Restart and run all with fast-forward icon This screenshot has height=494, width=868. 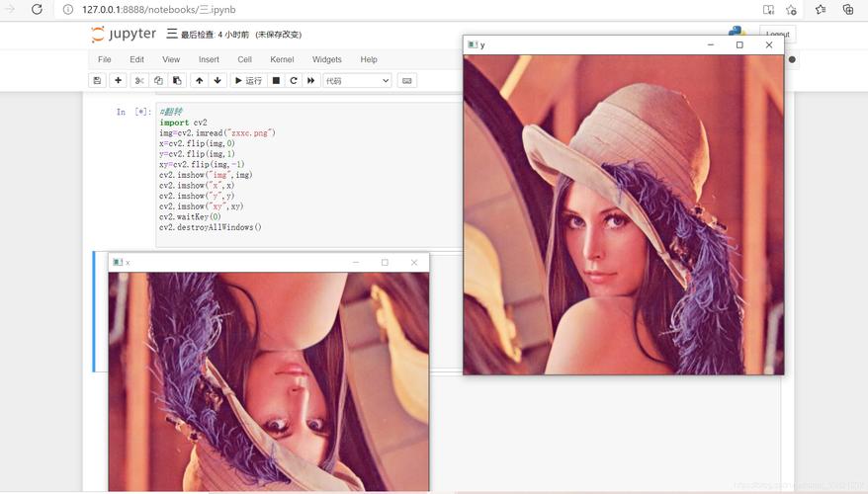pos(311,81)
